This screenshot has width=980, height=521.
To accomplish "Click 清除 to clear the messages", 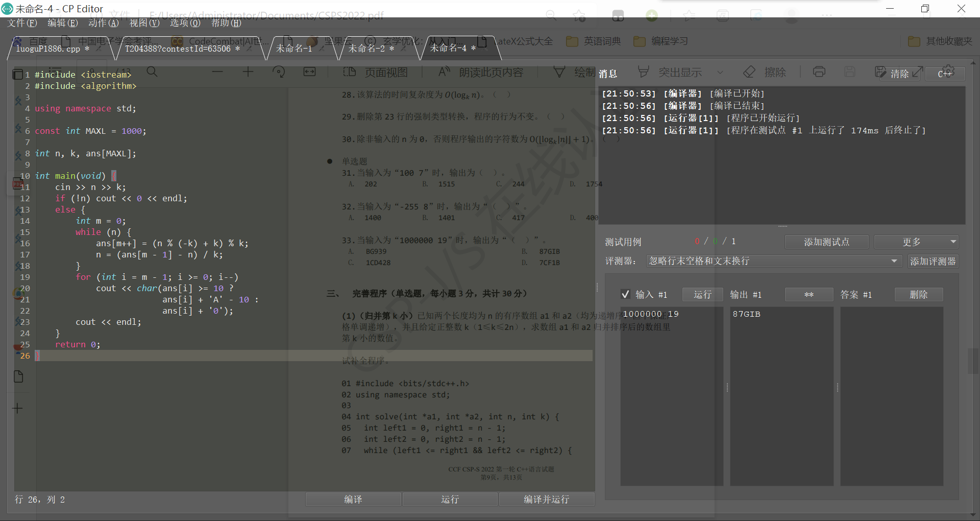I will click(900, 74).
